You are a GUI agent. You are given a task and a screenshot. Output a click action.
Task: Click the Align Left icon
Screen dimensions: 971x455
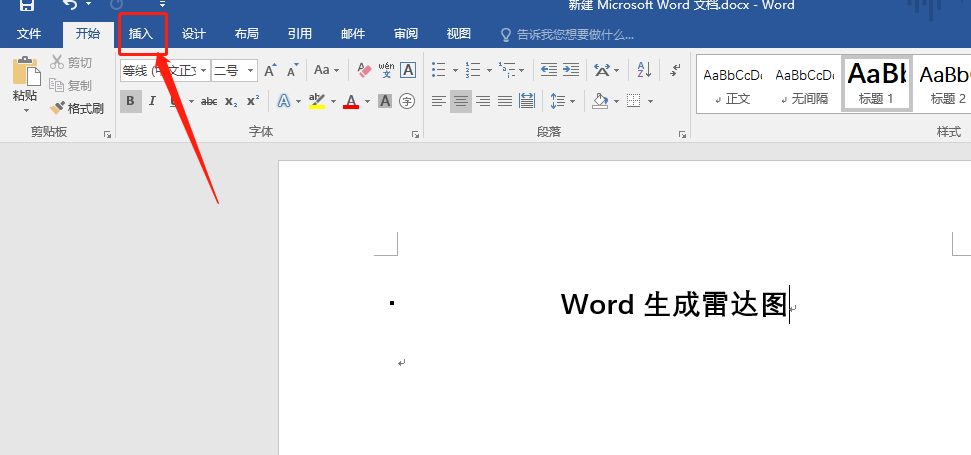(438, 101)
